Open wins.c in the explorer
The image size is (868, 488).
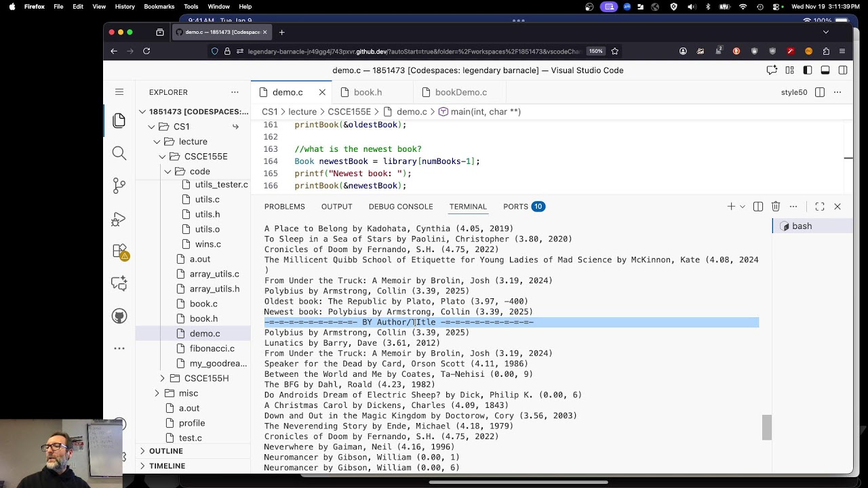(208, 244)
